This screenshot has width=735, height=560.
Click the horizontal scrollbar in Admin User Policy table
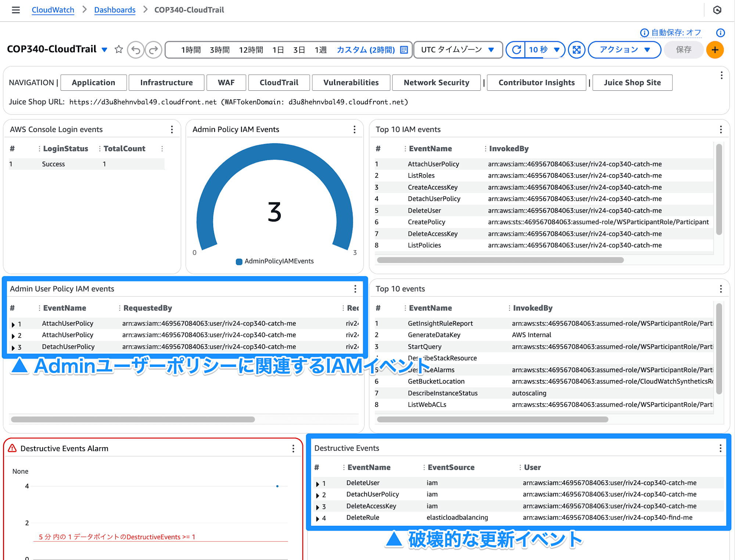pyautogui.click(x=133, y=419)
